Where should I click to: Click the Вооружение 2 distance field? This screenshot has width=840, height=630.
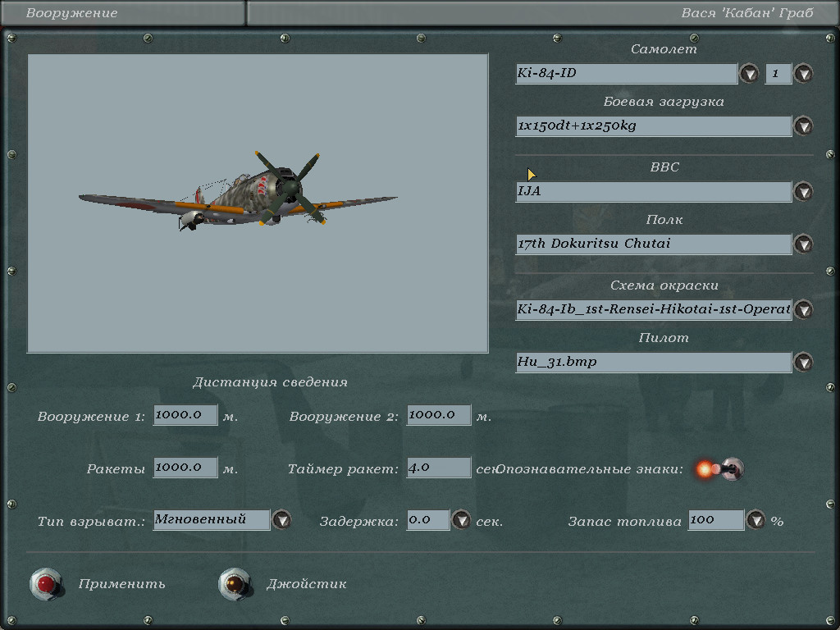438,415
